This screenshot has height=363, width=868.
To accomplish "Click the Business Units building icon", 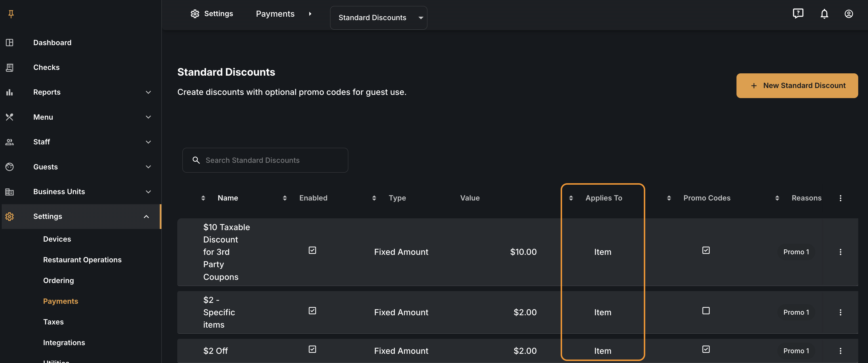I will pyautogui.click(x=9, y=192).
